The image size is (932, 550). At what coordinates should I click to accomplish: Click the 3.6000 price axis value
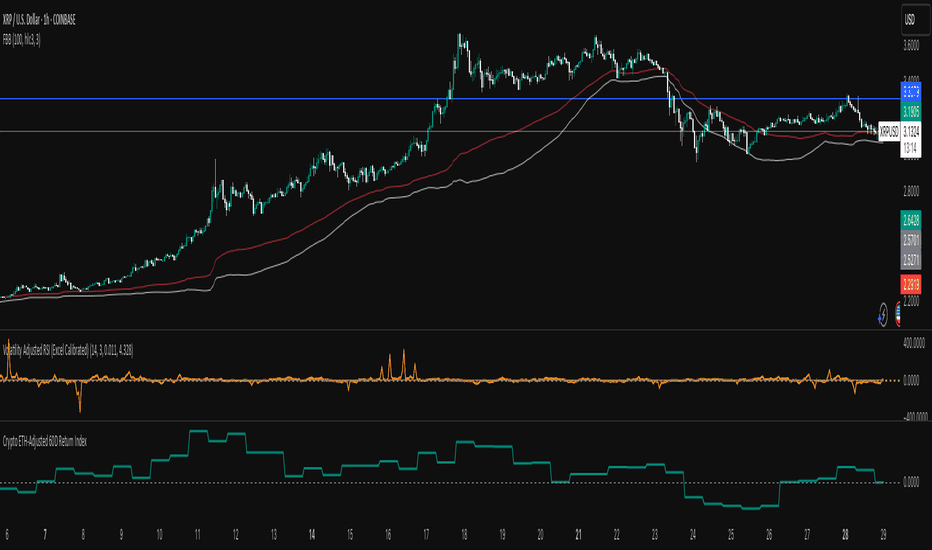coord(911,46)
